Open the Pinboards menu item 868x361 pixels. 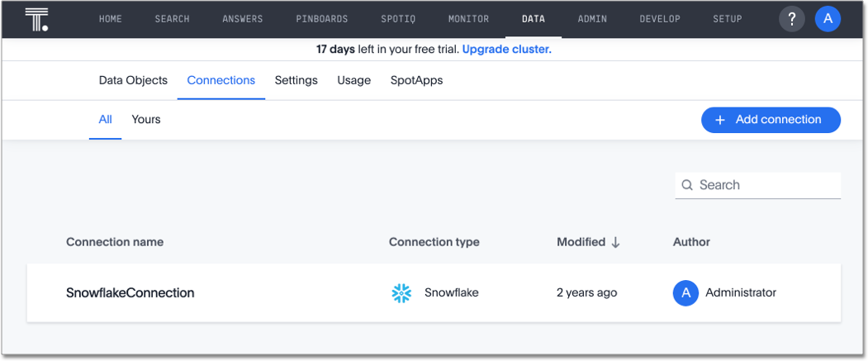pos(322,19)
